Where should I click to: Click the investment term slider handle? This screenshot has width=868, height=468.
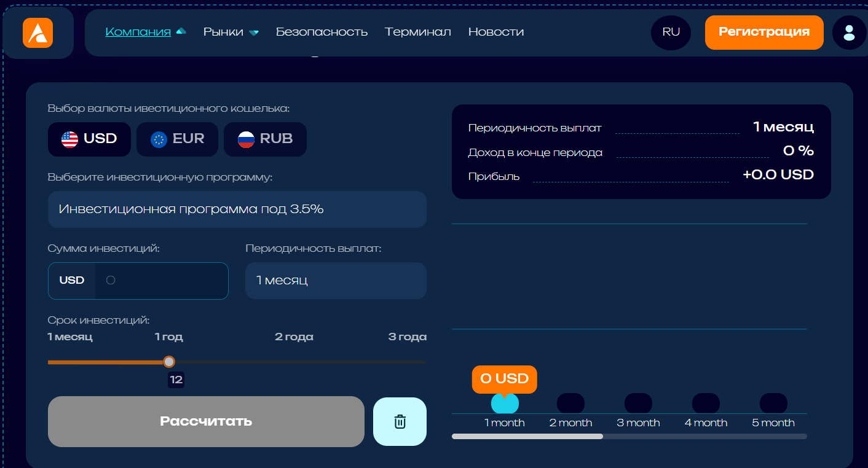point(169,362)
